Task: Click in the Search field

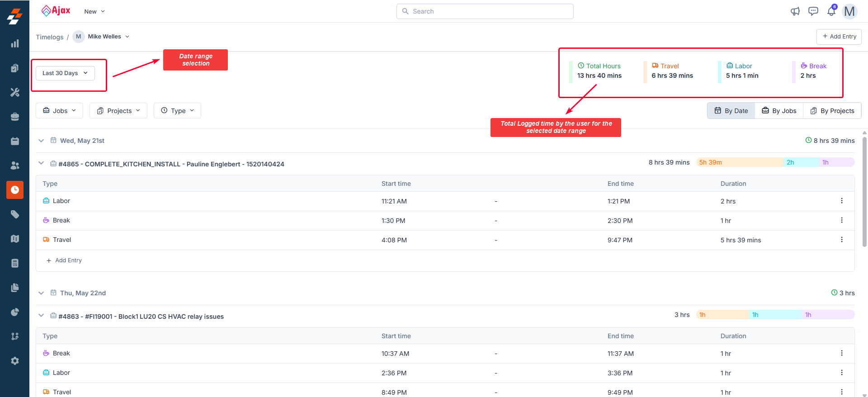Action: tap(485, 11)
